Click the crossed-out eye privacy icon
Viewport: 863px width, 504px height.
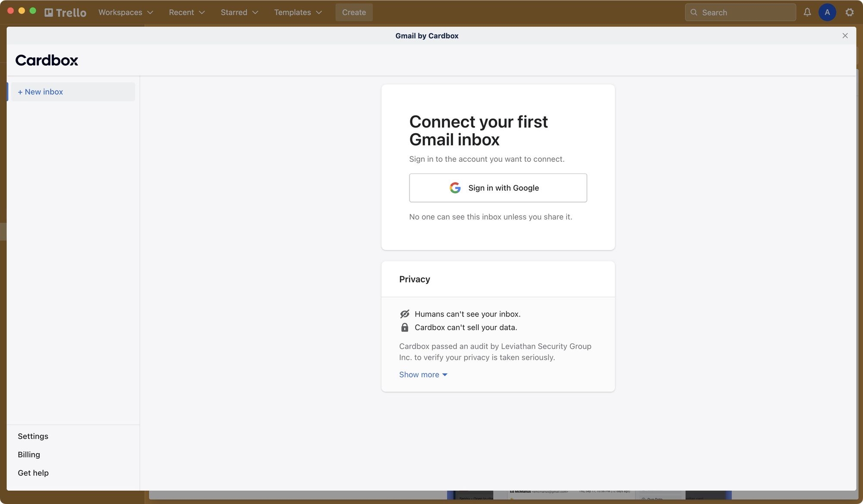[x=405, y=313]
